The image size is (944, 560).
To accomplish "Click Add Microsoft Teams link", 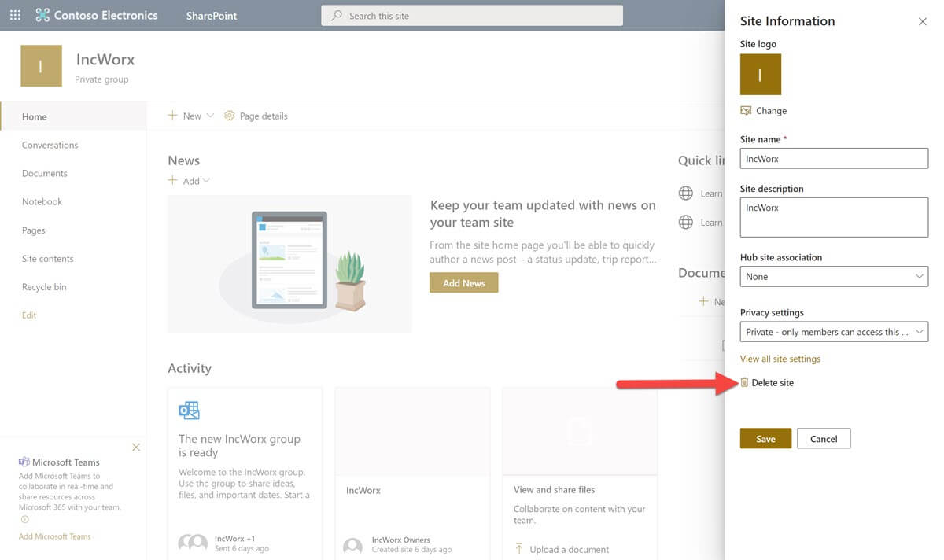I will (55, 536).
